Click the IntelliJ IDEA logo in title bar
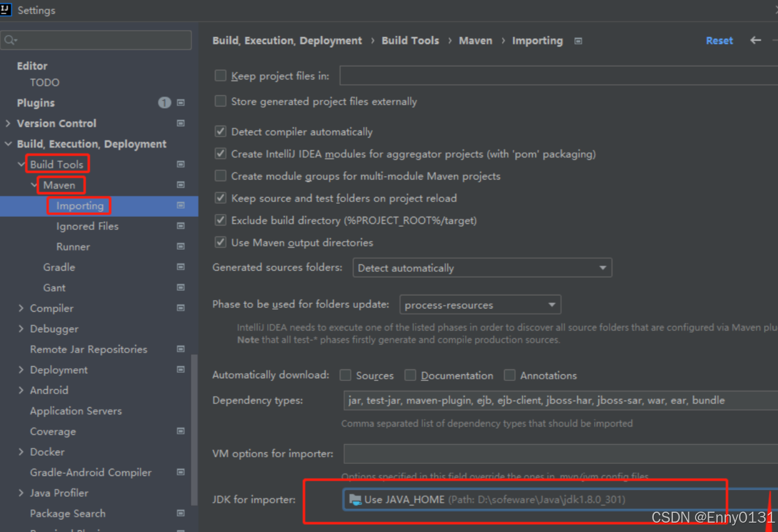This screenshot has height=532, width=778. click(5, 9)
